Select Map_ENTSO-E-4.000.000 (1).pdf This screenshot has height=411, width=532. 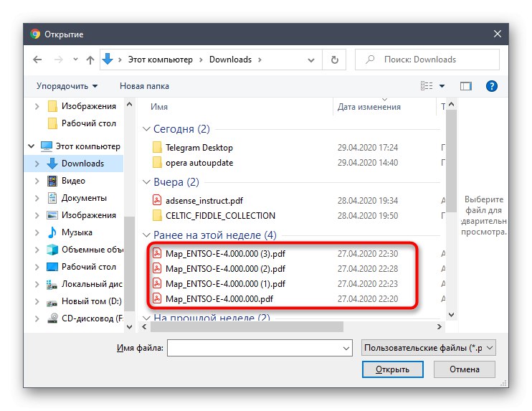point(225,284)
